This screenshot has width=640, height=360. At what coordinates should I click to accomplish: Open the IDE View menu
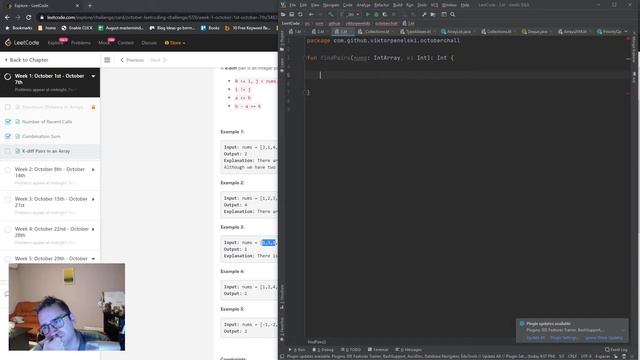coord(315,5)
